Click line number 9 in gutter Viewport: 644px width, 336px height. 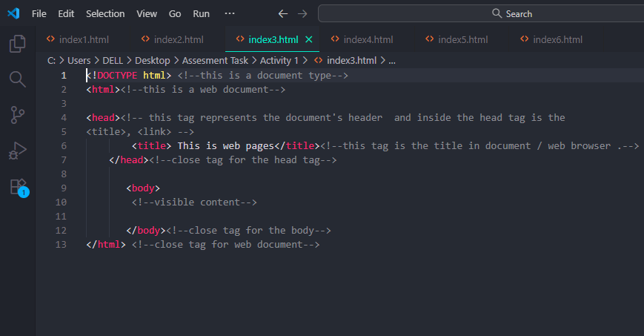(x=64, y=188)
